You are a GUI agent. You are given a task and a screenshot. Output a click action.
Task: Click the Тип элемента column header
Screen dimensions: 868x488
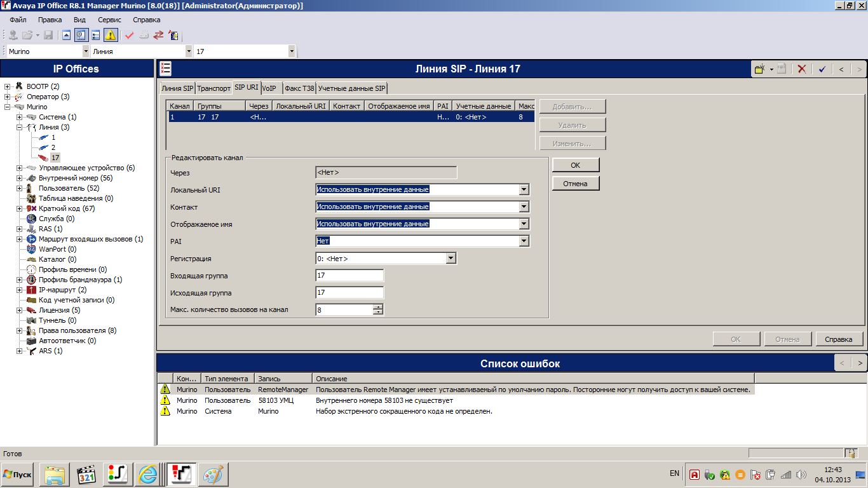(227, 379)
